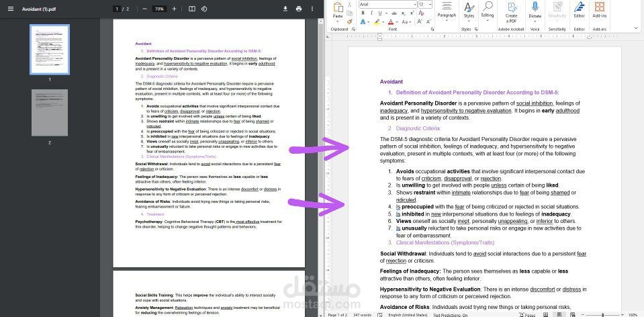Open the underline style dropdown arrow
644x317 pixels.
tap(386, 13)
